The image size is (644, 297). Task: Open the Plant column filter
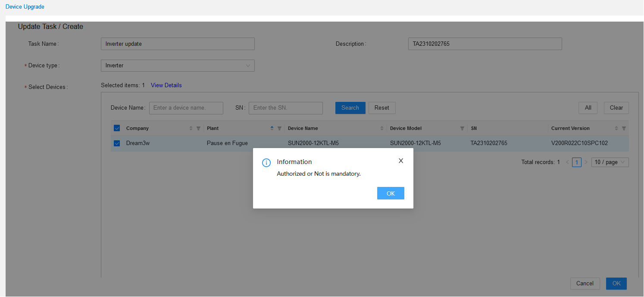click(x=279, y=128)
